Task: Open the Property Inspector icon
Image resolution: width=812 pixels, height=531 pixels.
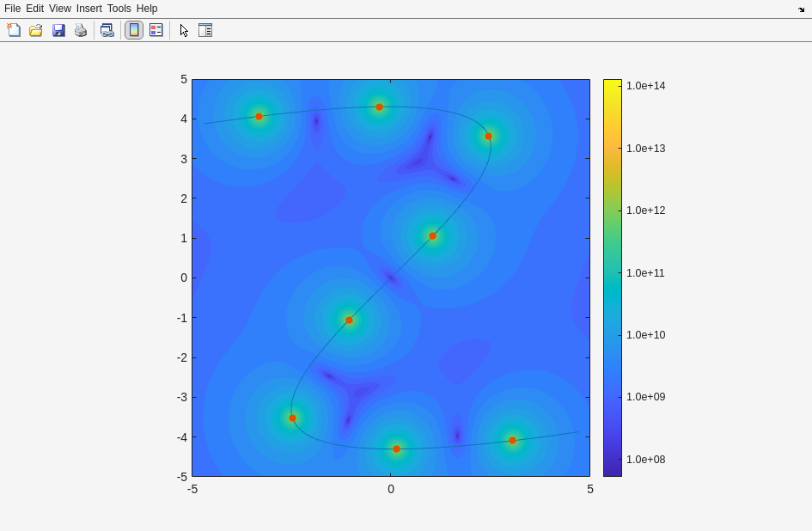Action: click(x=205, y=30)
